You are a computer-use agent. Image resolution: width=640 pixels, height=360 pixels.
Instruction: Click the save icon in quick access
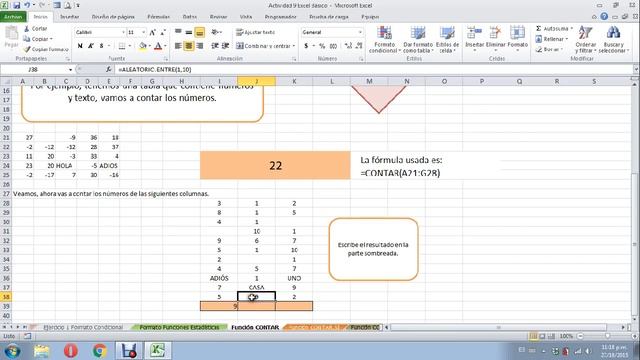click(17, 5)
